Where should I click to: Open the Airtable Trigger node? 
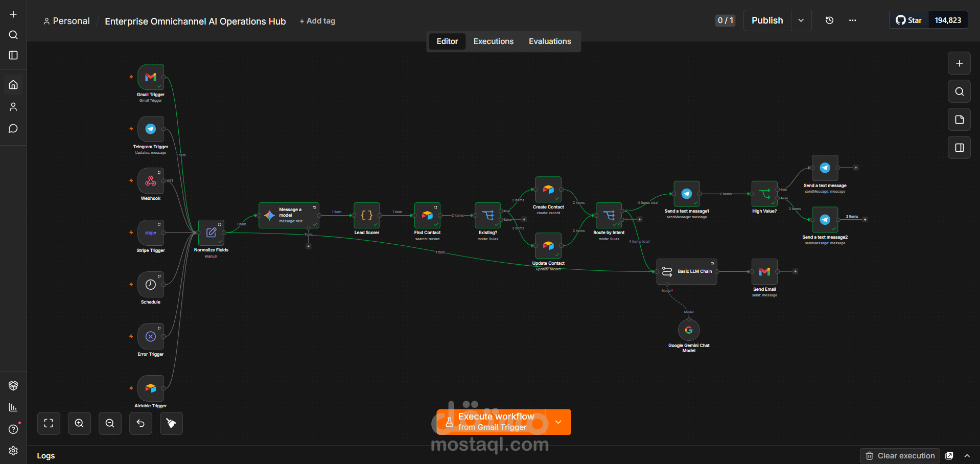click(x=150, y=388)
